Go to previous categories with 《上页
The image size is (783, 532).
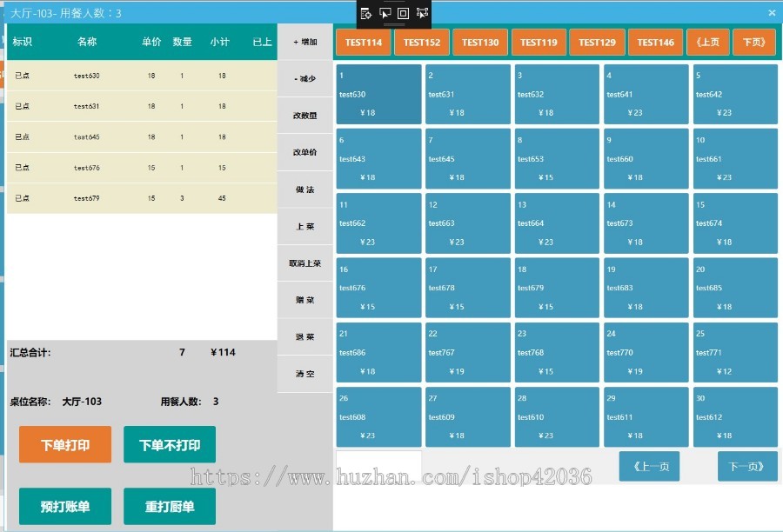(708, 43)
